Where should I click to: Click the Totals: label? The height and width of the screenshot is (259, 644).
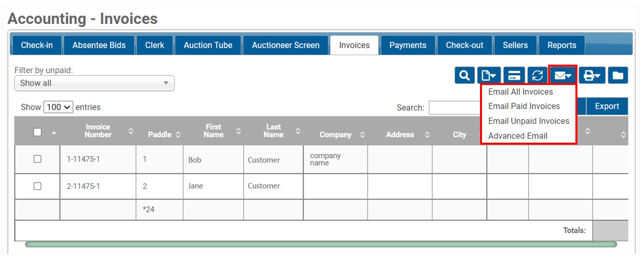pos(574,231)
